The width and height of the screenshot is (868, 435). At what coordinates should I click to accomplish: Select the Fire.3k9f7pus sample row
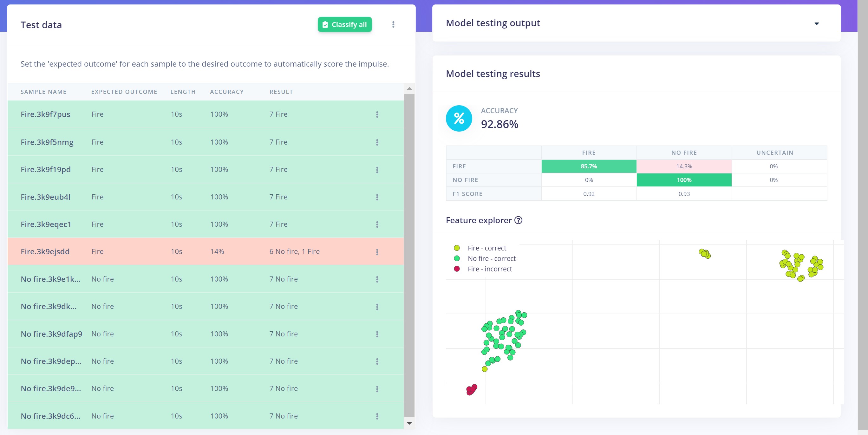pyautogui.click(x=206, y=114)
